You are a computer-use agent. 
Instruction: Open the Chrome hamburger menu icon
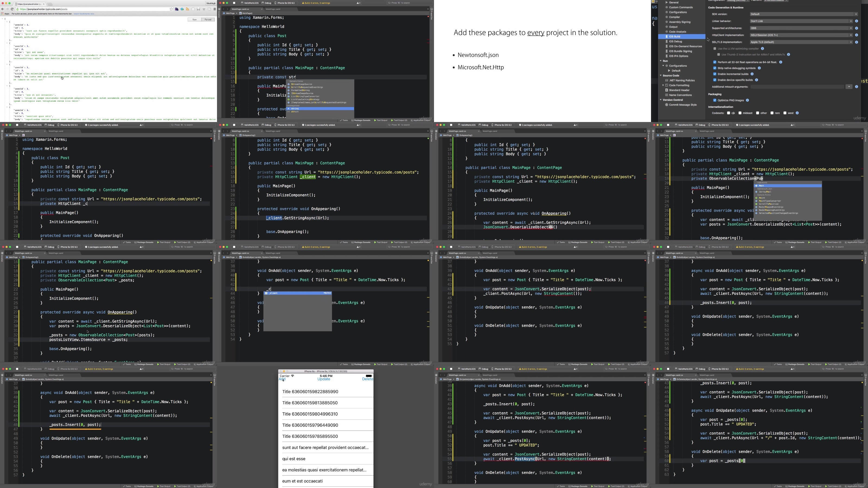click(x=215, y=9)
